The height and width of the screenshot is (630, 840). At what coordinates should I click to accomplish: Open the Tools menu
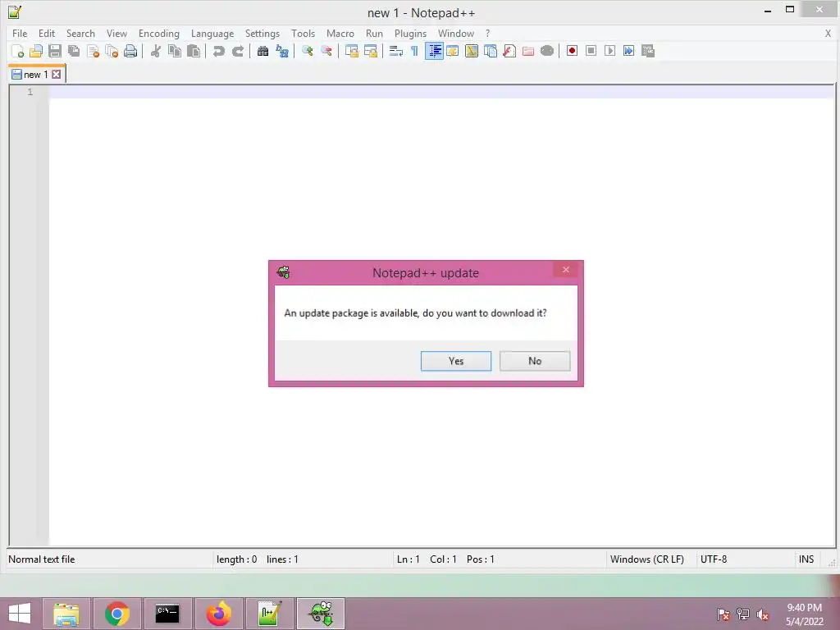[x=303, y=33]
